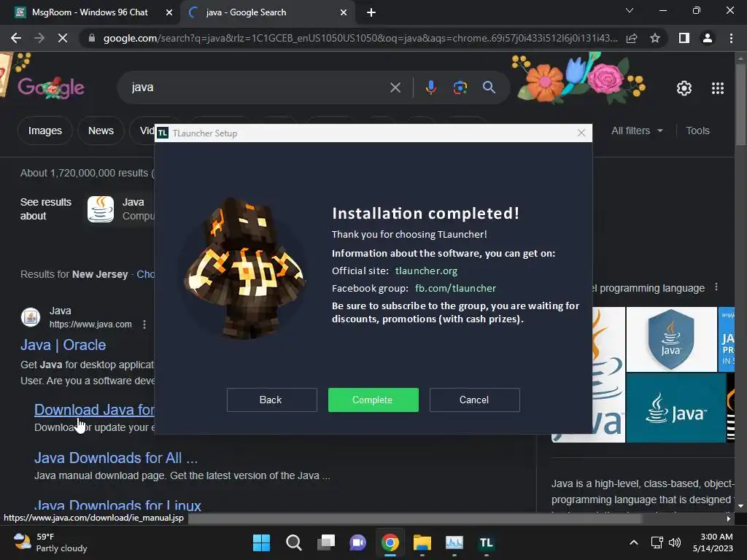Go back in Chrome

[x=16, y=38]
